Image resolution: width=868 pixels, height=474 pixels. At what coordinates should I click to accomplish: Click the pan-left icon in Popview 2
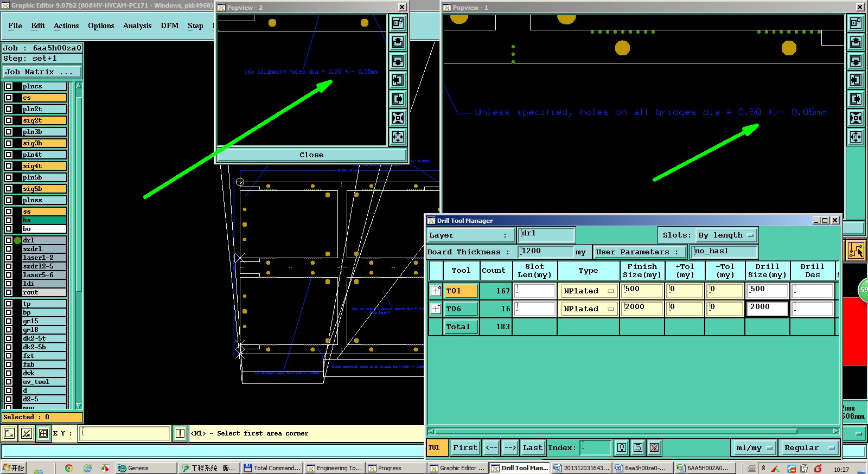pyautogui.click(x=398, y=80)
